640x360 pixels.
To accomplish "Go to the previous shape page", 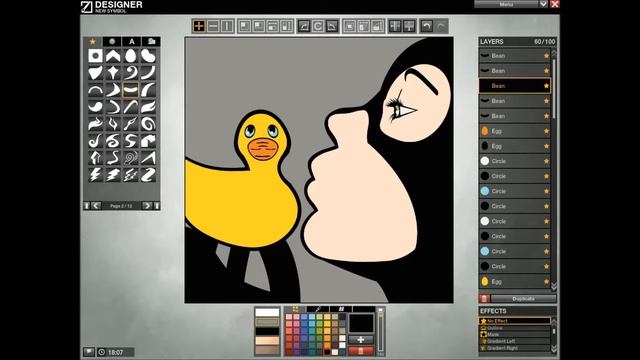I will pyautogui.click(x=96, y=206).
